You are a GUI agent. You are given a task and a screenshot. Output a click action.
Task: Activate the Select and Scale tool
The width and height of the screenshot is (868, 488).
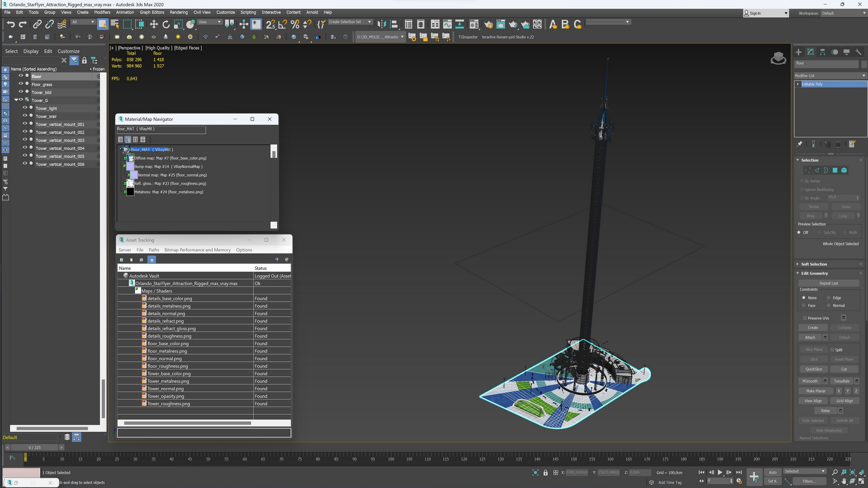[178, 24]
